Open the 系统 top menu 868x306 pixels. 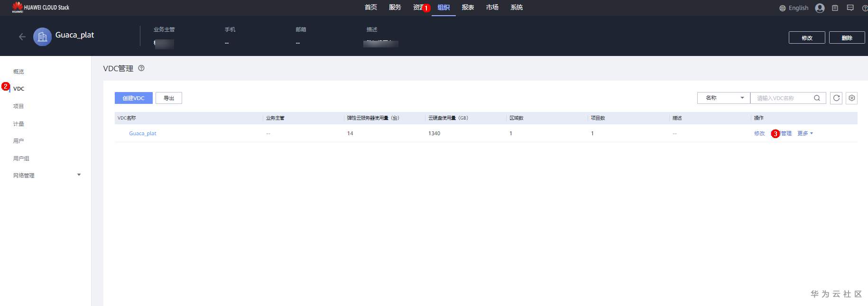coord(517,7)
